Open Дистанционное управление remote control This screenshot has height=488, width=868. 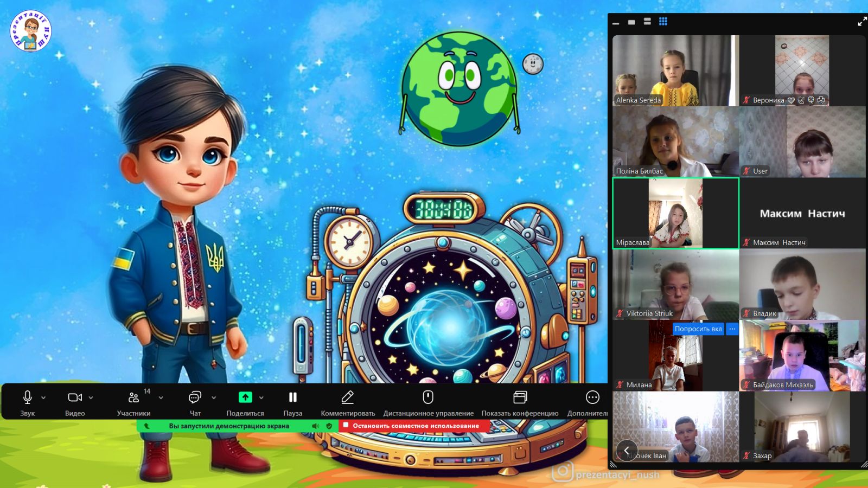point(428,398)
